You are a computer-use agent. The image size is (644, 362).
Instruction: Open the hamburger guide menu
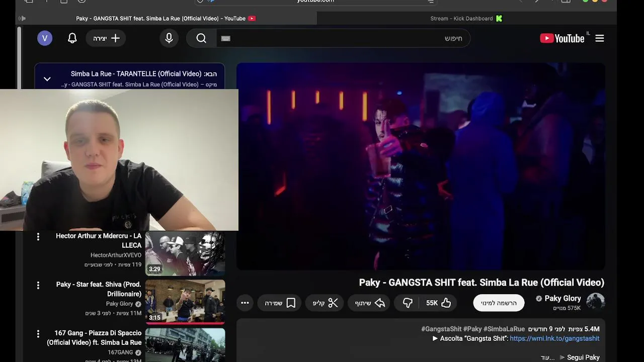click(600, 38)
